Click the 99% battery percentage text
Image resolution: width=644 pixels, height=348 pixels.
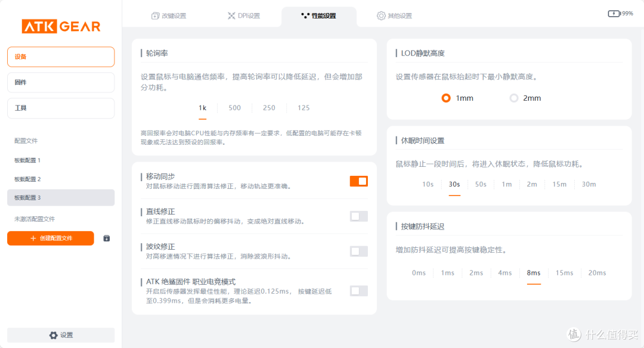(x=627, y=14)
